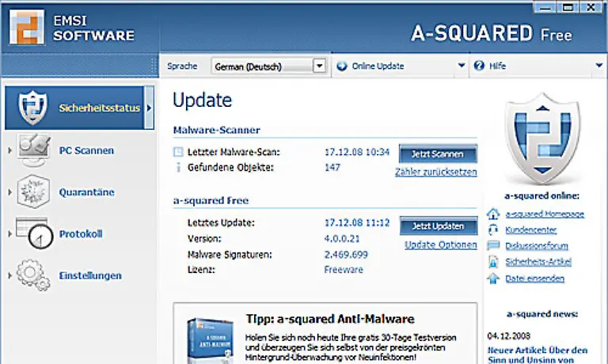Screen dimensions: 608x364
Task: Click the document lock icon beside Sicherheits-Artikel
Action: 493,262
